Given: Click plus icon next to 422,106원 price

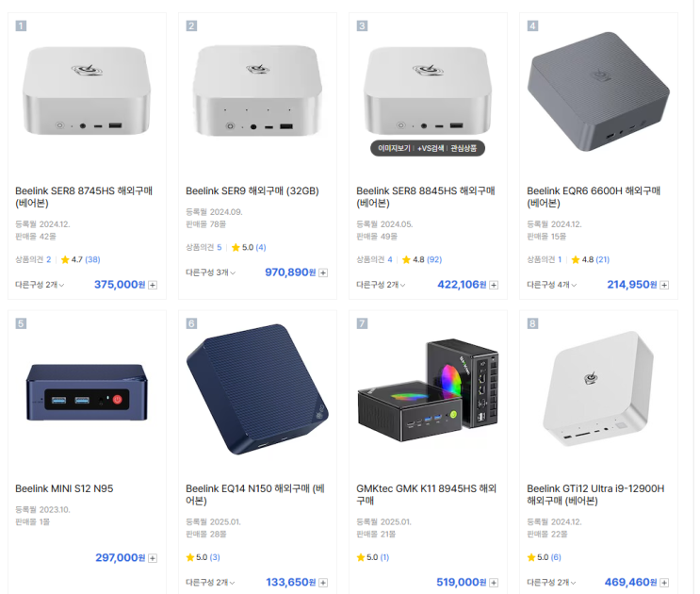Looking at the screenshot, I should click(494, 285).
